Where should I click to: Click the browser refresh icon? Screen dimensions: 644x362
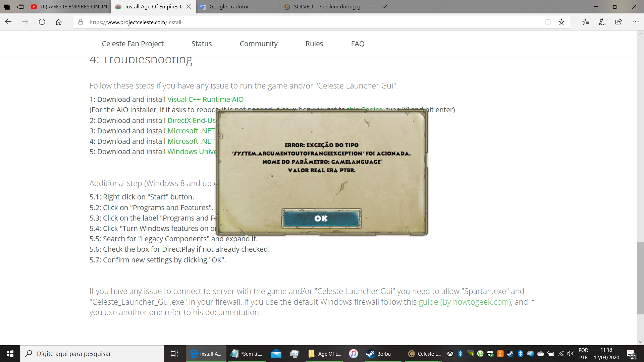tap(42, 22)
